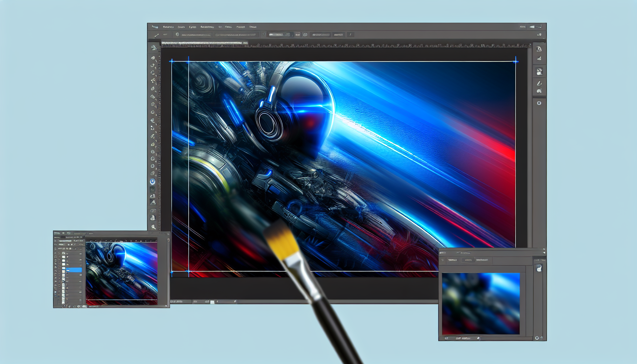
Task: Toggle the small square option beside the options slider
Action: coord(298,34)
